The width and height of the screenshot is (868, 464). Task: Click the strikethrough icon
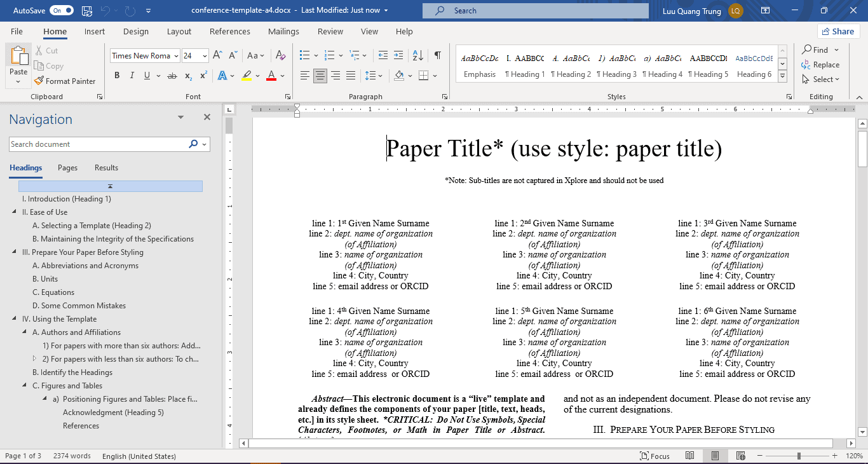pos(172,74)
